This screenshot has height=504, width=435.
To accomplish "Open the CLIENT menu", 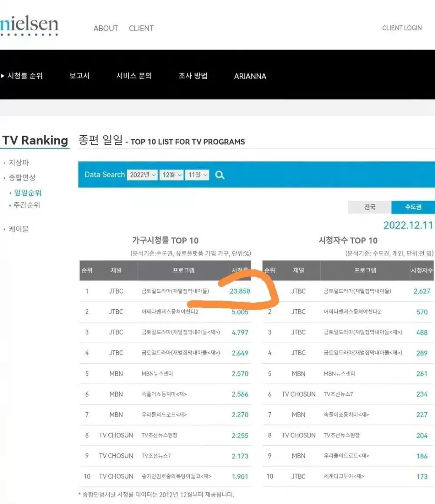I will pyautogui.click(x=141, y=28).
